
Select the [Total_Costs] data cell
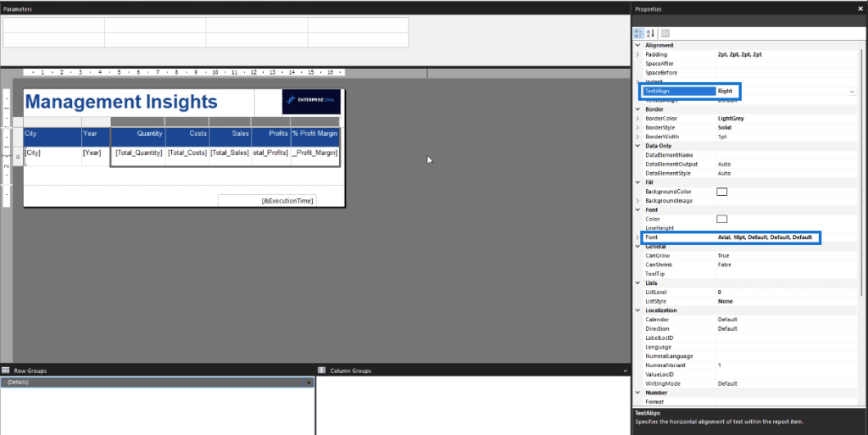(187, 156)
